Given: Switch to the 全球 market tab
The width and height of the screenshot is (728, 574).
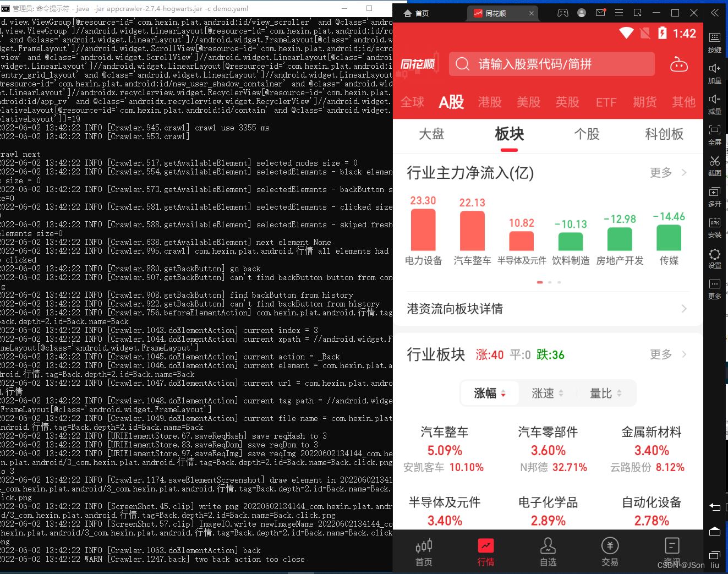Looking at the screenshot, I should click(413, 102).
